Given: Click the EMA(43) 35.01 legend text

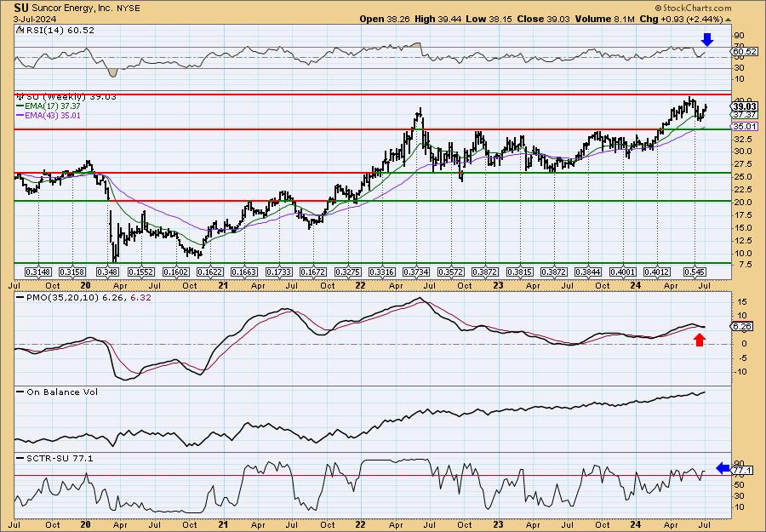Looking at the screenshot, I should [53, 116].
